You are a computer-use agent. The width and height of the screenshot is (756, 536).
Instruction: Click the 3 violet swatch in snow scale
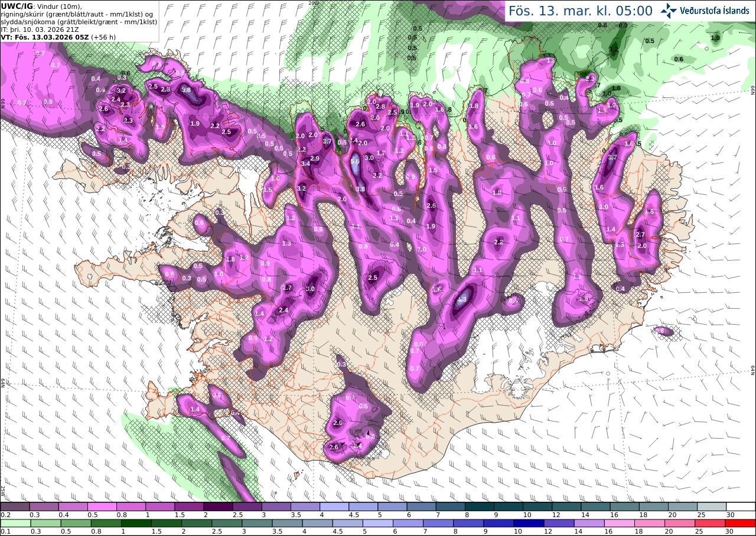[x=276, y=506]
